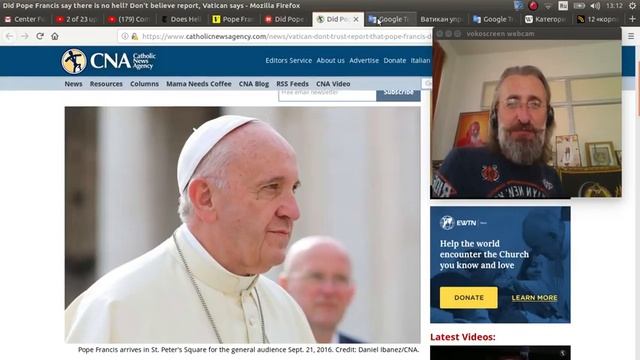Click the About us link
The width and height of the screenshot is (640, 360).
(x=331, y=60)
